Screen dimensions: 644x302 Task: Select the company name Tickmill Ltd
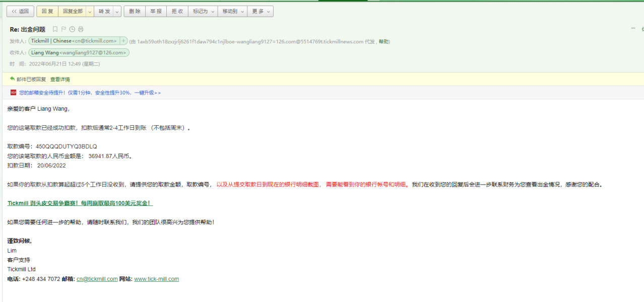point(21,269)
